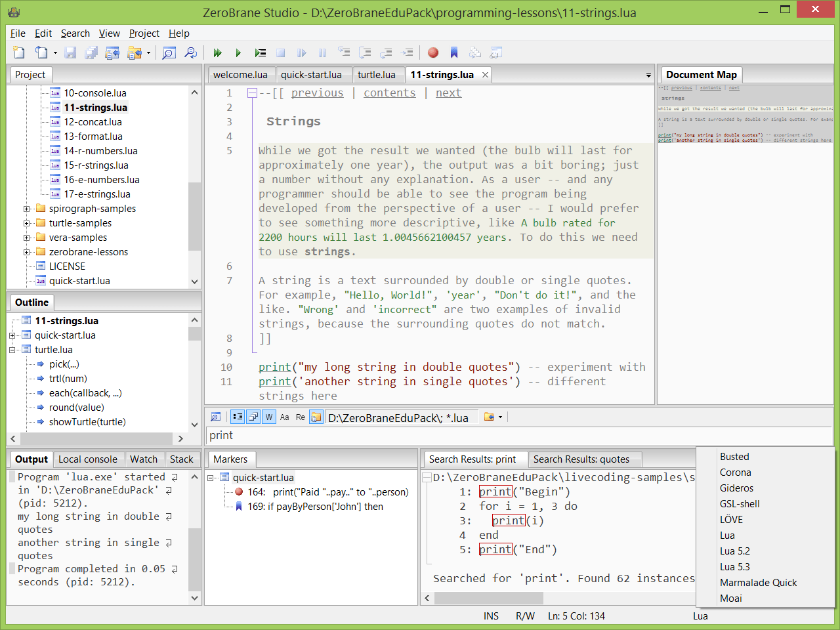Toggle a breakpoint using the red dot icon
Viewport: 840px width, 630px height.
[432, 52]
